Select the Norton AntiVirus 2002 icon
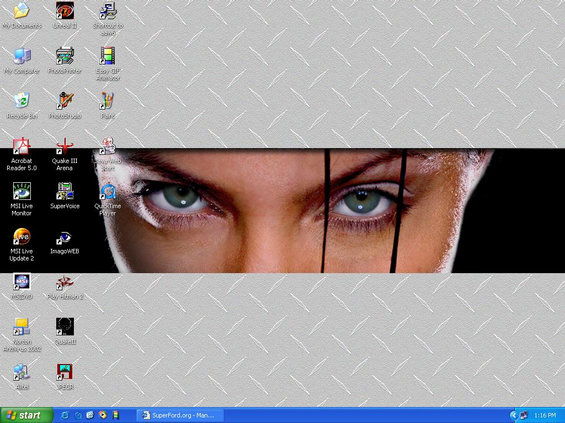 (22, 327)
